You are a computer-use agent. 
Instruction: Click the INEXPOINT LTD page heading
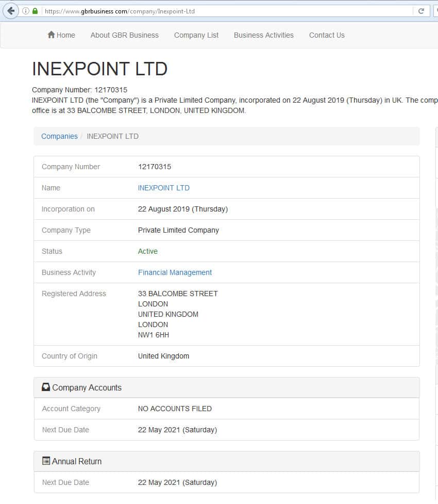(x=99, y=69)
